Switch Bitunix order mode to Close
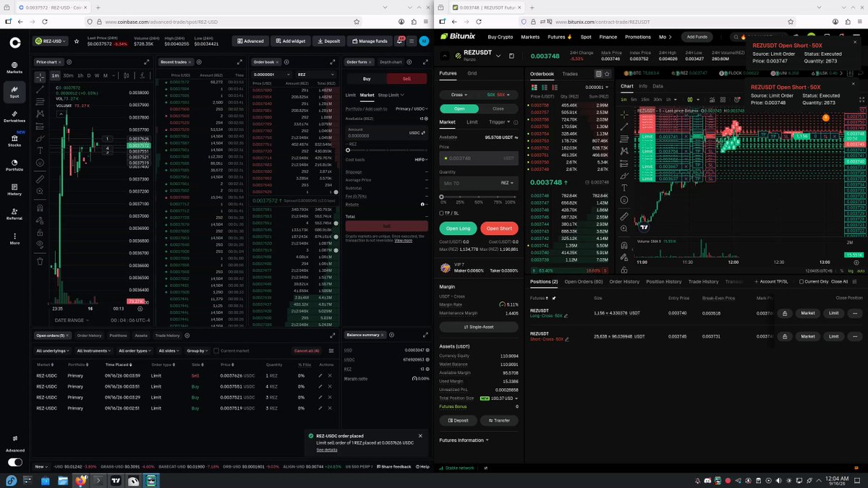 point(498,108)
